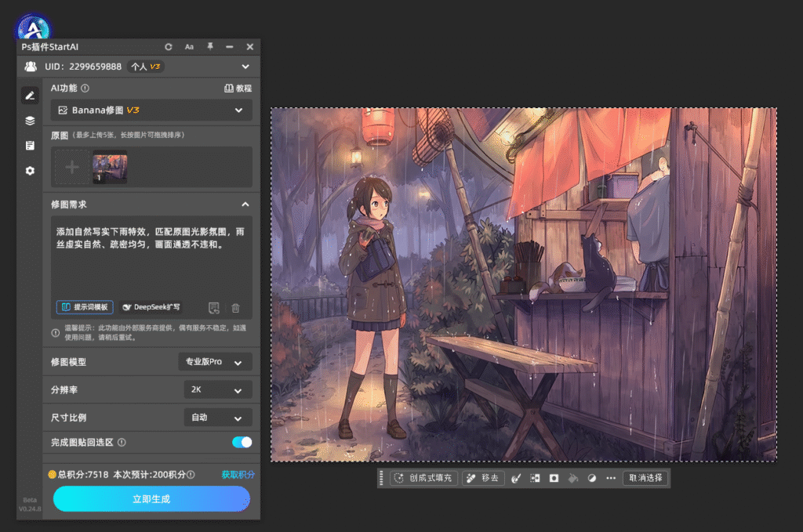Viewport: 803px width, 532px height.
Task: Click the 温馨提示 info icon
Action: [x=56, y=333]
